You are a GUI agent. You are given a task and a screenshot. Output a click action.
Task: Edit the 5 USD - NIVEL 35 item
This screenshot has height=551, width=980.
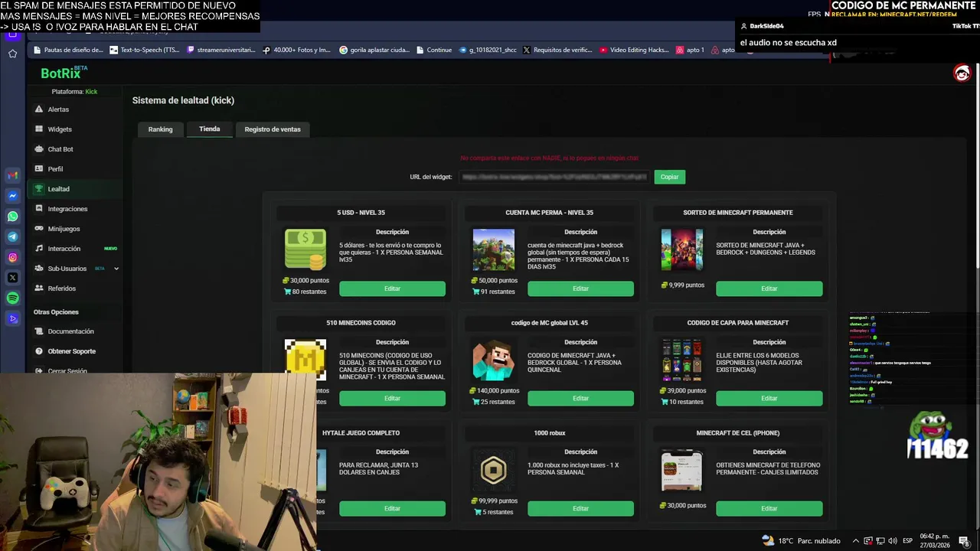point(392,289)
